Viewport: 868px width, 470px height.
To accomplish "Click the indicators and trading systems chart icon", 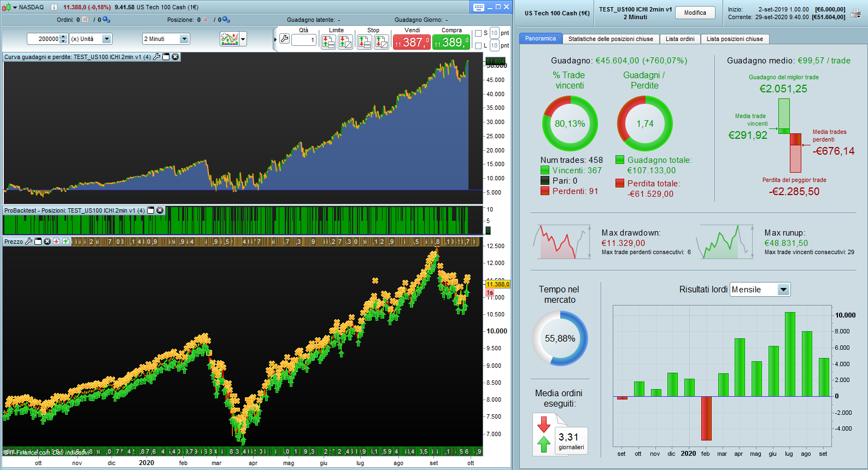I will pos(230,39).
